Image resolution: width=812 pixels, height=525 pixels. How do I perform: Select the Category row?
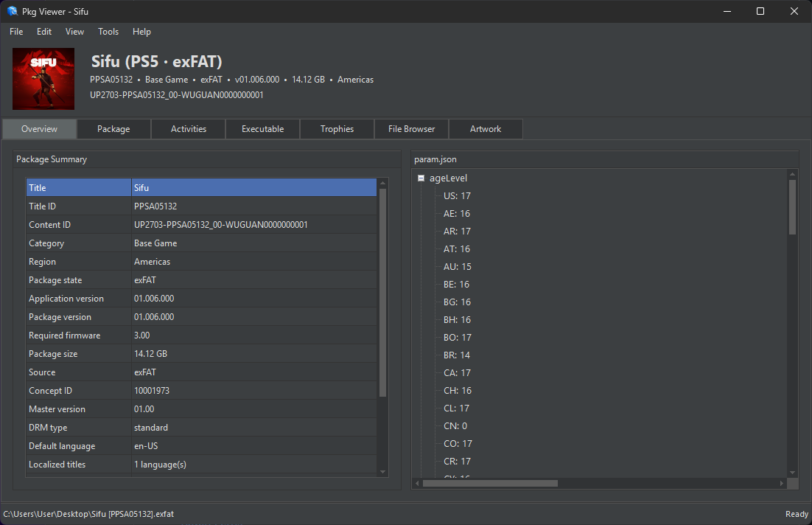coord(201,243)
